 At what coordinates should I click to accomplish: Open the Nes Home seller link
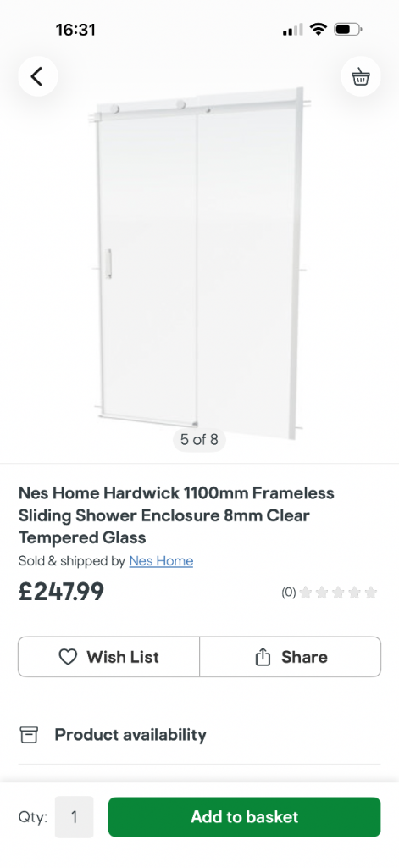pos(161,561)
